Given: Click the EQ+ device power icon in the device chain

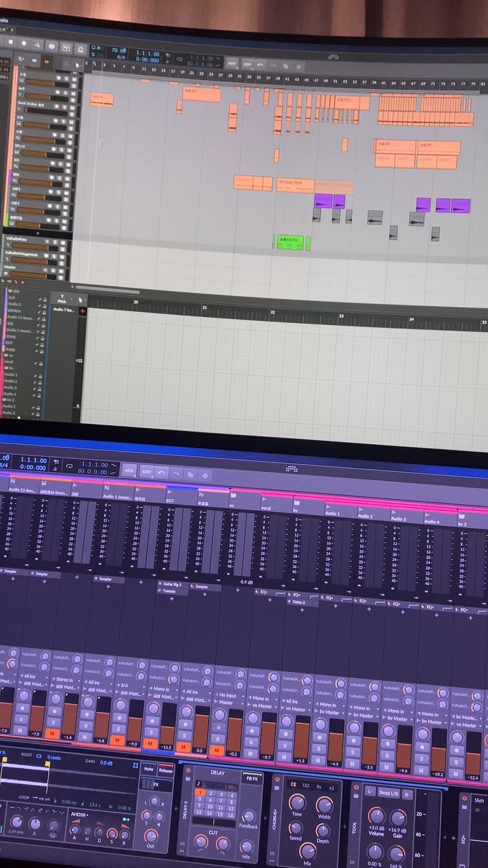Looking at the screenshot, I should click(x=465, y=797).
